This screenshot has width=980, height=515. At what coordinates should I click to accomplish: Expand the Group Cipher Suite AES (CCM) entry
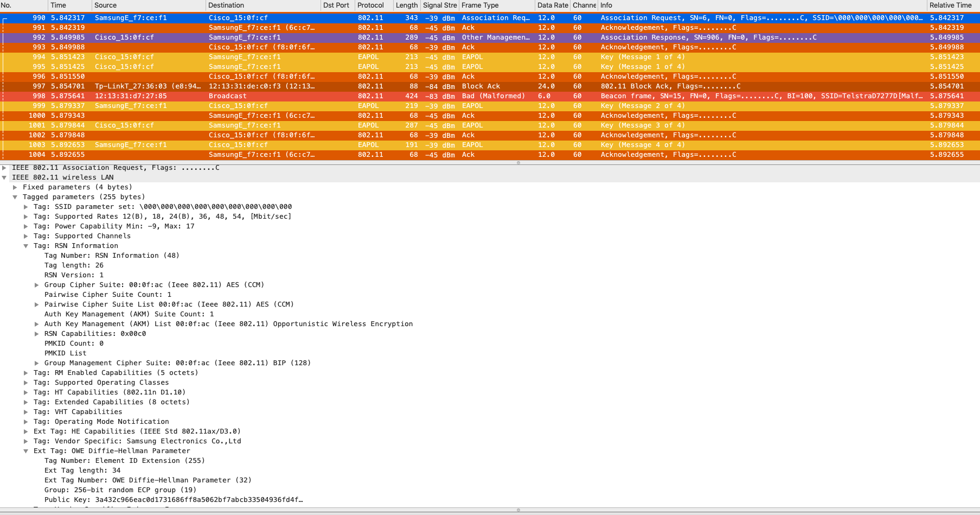[37, 285]
